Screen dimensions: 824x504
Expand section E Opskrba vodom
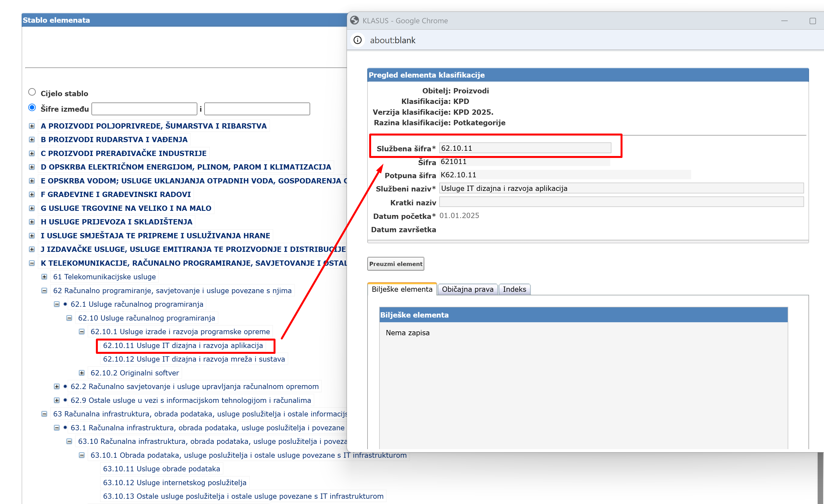(x=32, y=181)
